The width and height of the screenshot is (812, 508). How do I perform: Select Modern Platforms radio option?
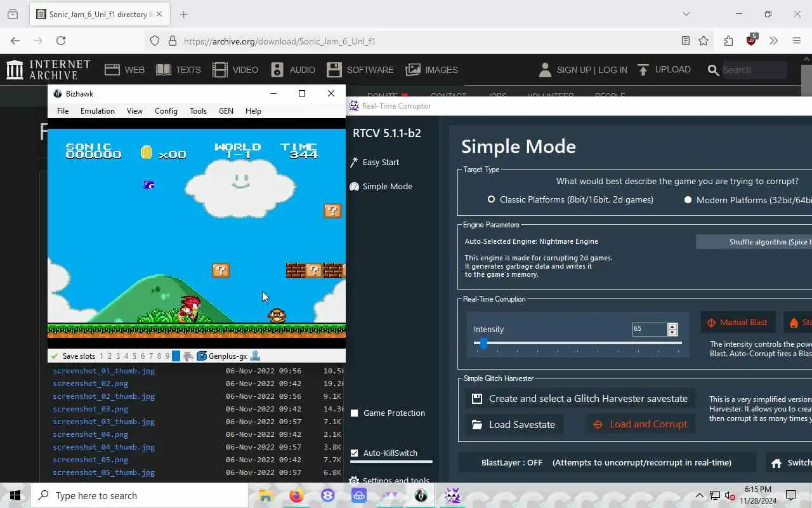pyautogui.click(x=688, y=199)
